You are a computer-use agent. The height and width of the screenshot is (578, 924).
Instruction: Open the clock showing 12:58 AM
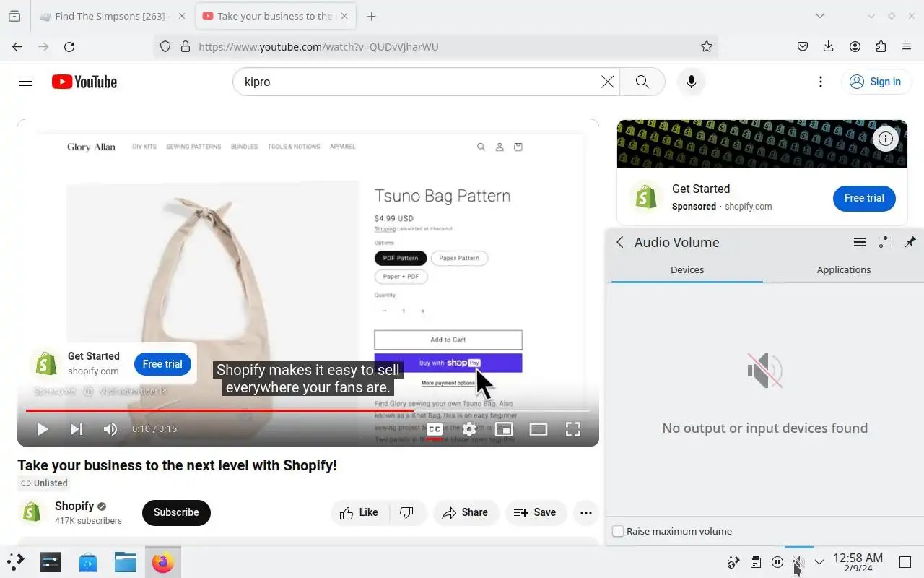coord(858,562)
